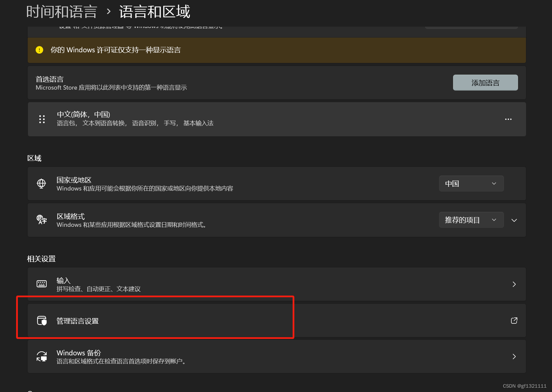The height and width of the screenshot is (392, 552).
Task: Click the 你的 Windows 许可证仅支持一种显示语言 notice
Action: (276, 50)
